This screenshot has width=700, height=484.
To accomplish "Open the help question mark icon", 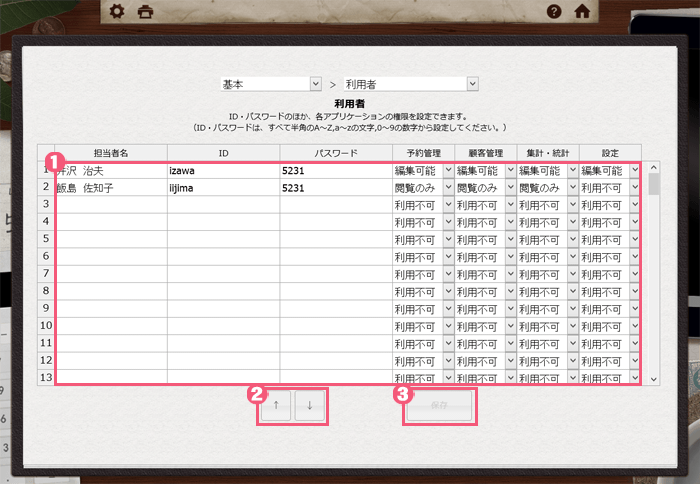I will (554, 12).
